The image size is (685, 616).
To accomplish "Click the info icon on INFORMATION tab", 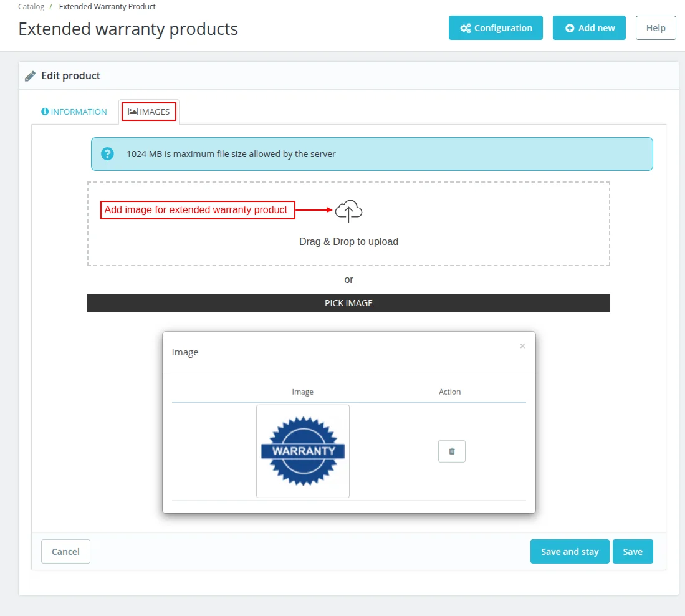I will pos(44,112).
